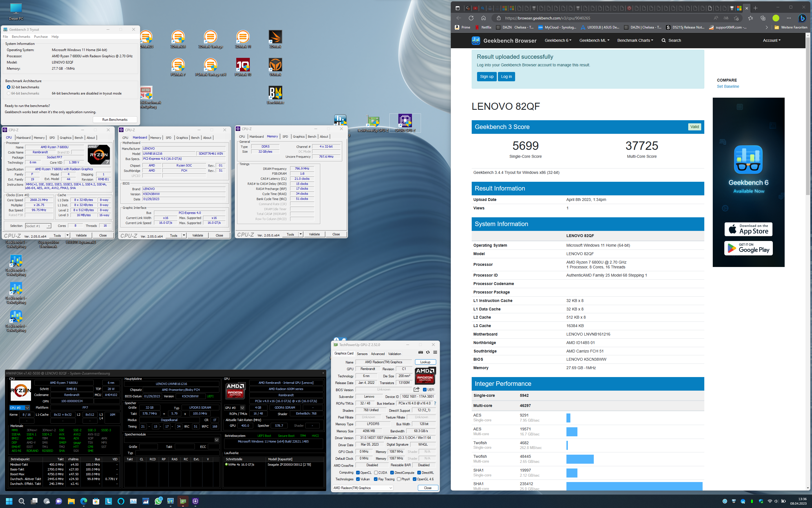Image resolution: width=812 pixels, height=508 pixels.
Task: Open the CPUID CPU-Z desktop shortcut
Action: 405,123
